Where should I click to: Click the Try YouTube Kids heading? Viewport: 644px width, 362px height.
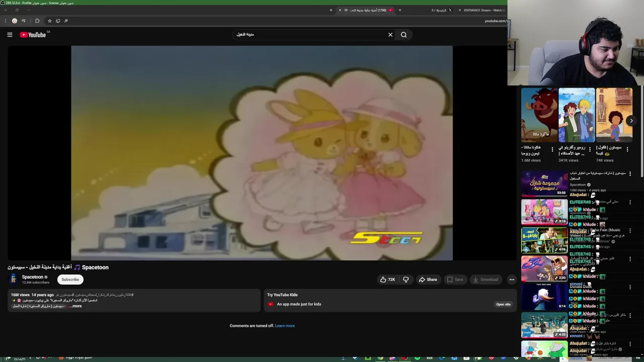coord(282,295)
